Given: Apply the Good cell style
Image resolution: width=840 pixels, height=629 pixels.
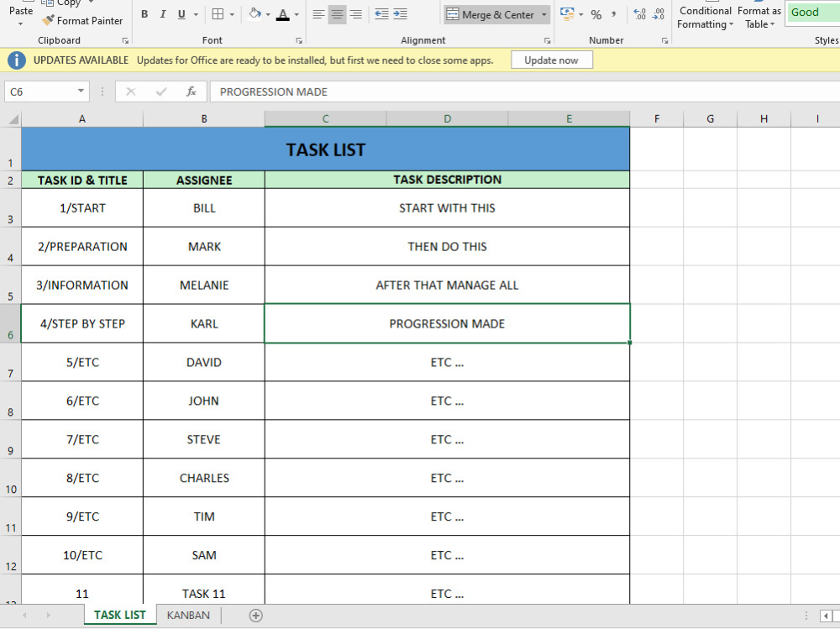Looking at the screenshot, I should [808, 13].
